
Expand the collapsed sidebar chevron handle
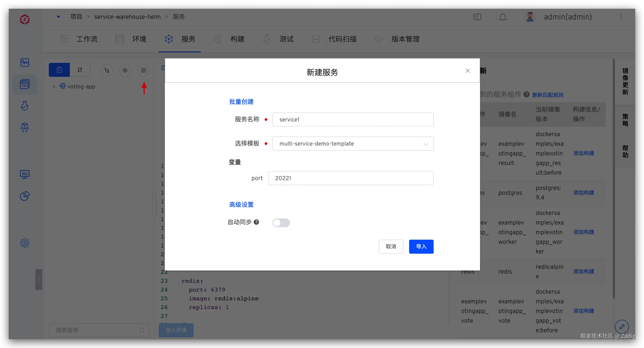(x=39, y=279)
